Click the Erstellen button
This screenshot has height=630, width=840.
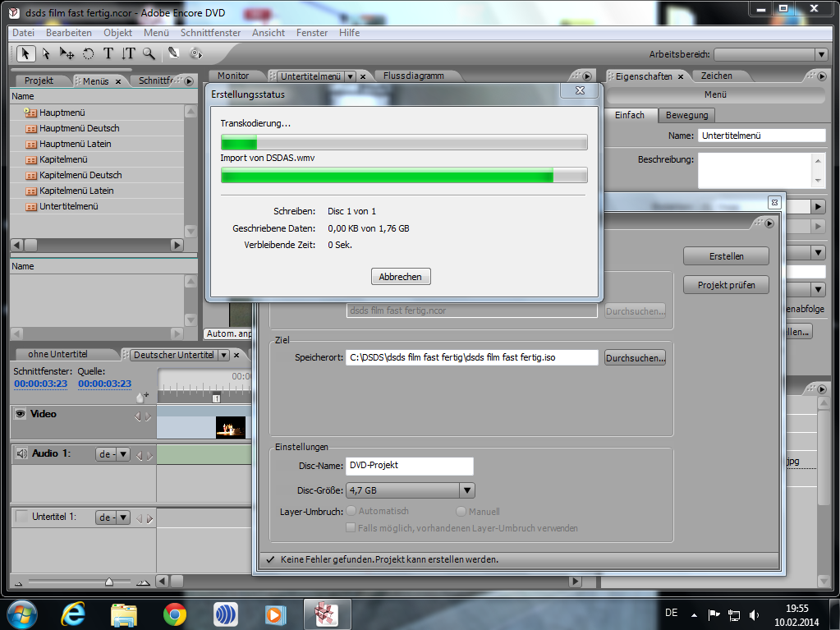[x=726, y=256]
